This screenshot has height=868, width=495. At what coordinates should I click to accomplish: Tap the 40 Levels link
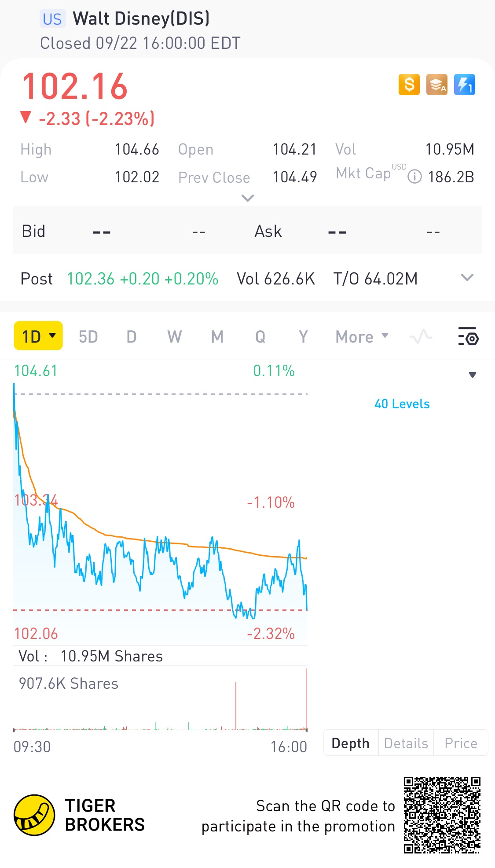click(402, 404)
